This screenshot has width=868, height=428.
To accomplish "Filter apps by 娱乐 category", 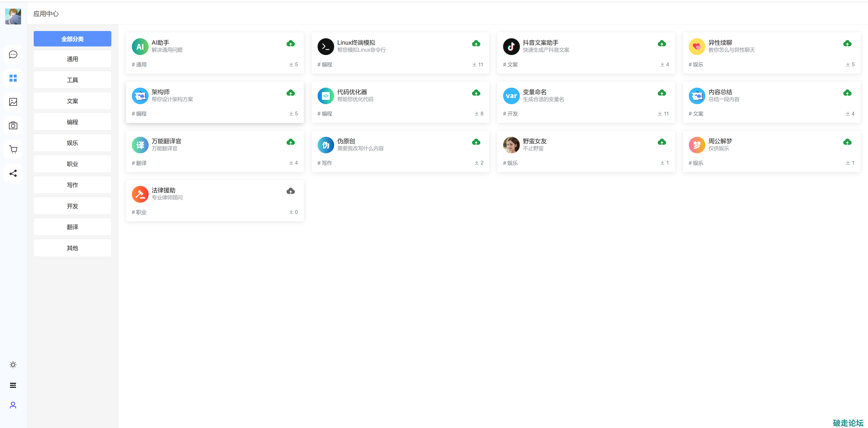I will tap(72, 143).
